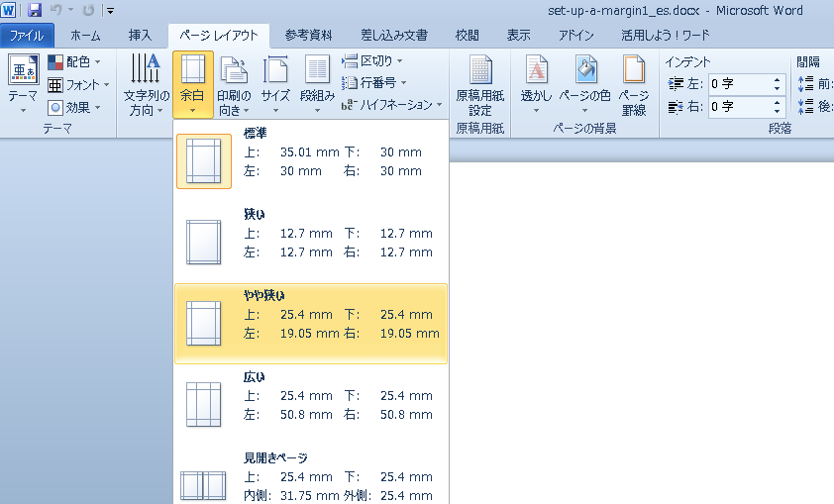This screenshot has width=834, height=504.
Task: Select the 標準 margin preset
Action: point(311,160)
